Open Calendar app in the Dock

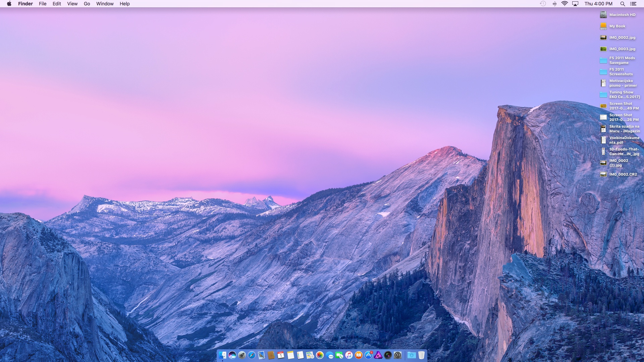pyautogui.click(x=281, y=355)
